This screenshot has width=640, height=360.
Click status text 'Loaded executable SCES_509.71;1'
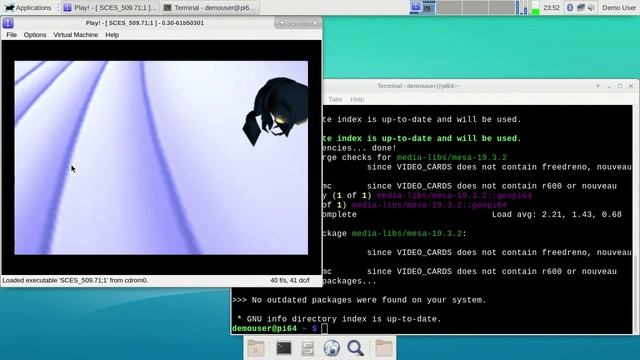(x=75, y=280)
